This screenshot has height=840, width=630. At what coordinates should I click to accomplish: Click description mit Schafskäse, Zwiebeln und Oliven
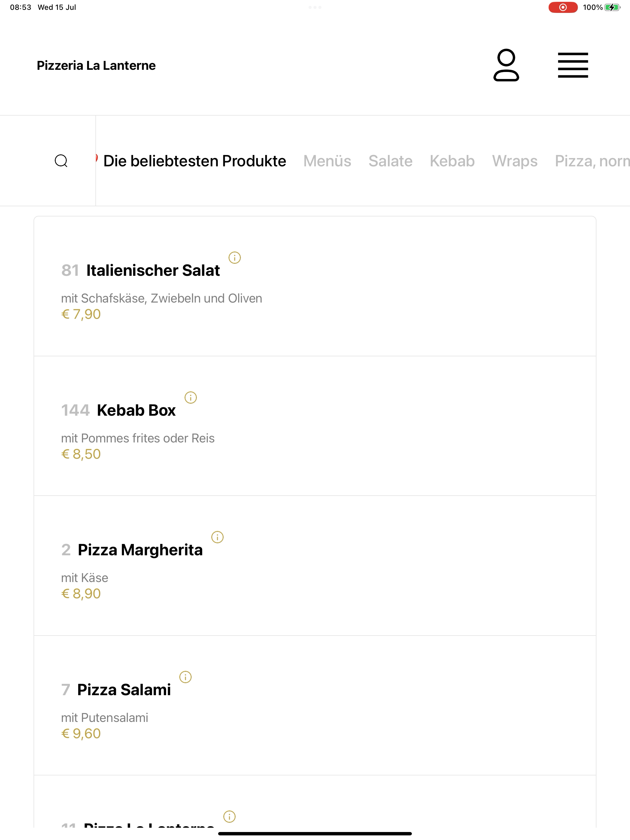click(x=161, y=298)
